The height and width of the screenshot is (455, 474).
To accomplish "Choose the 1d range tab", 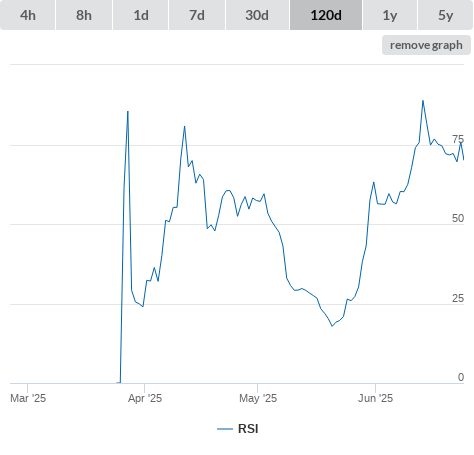I will point(141,15).
